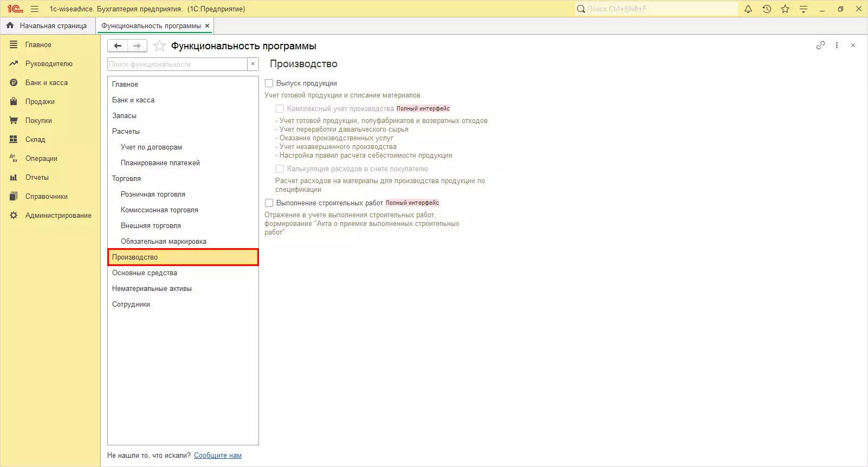Click the Банк и касса coin icon

pos(14,82)
